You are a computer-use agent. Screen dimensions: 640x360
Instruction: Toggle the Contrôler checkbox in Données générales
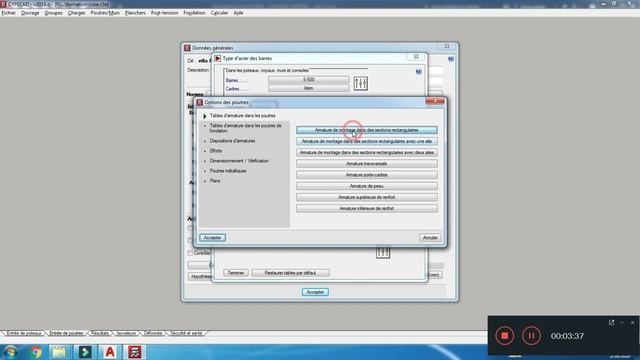point(190,253)
